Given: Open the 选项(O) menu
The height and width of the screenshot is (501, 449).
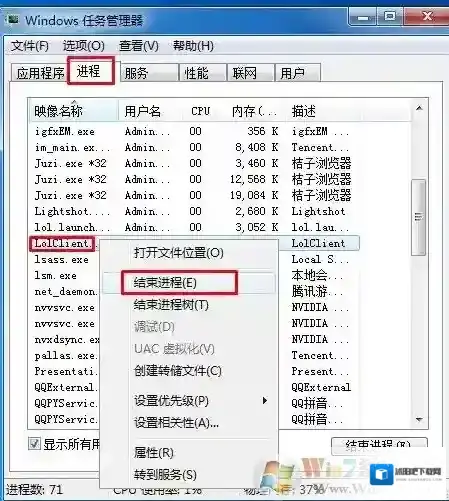Looking at the screenshot, I should pyautogui.click(x=84, y=46).
